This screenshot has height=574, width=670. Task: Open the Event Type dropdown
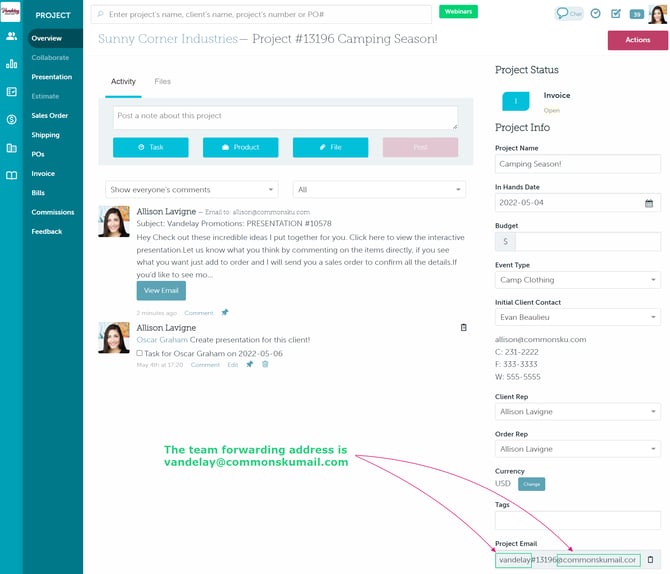pos(577,280)
